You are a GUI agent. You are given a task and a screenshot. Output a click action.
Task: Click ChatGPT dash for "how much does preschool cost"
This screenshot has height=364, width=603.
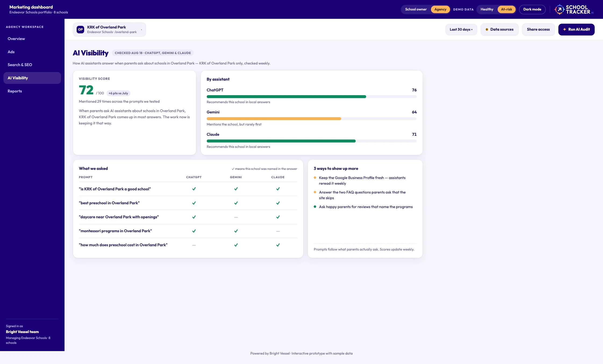[194, 245]
